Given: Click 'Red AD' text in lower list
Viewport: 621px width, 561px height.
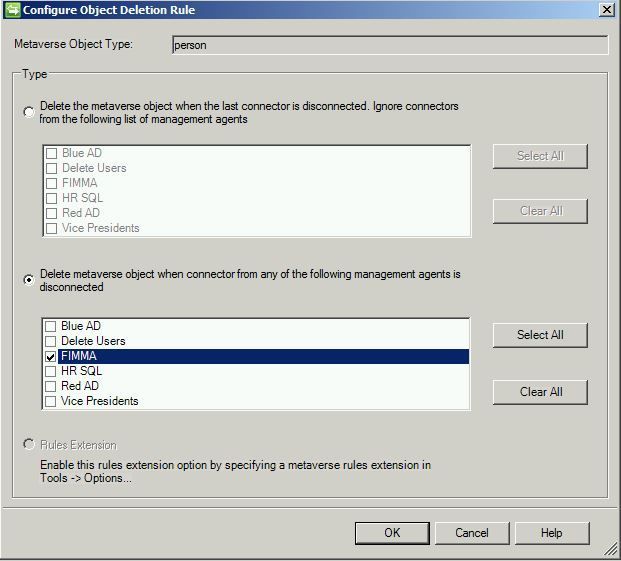Looking at the screenshot, I should pyautogui.click(x=80, y=386).
